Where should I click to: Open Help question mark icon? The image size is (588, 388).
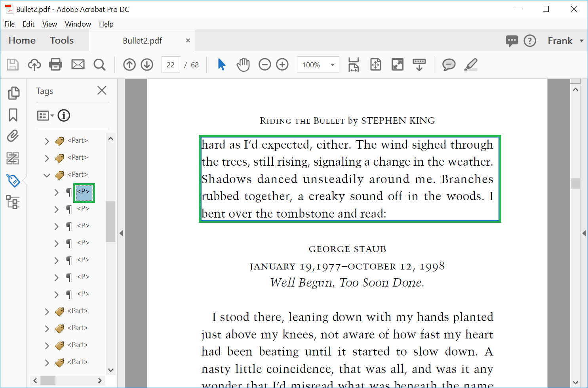click(x=530, y=41)
